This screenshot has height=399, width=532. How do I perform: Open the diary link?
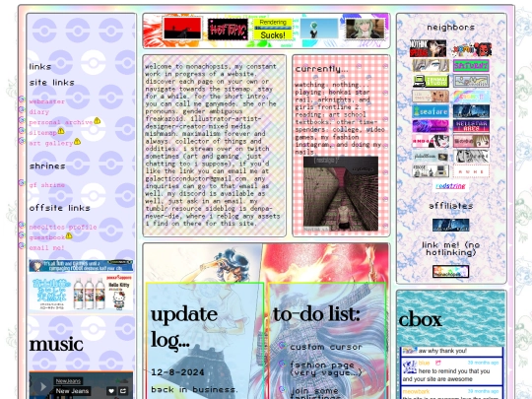coord(39,112)
